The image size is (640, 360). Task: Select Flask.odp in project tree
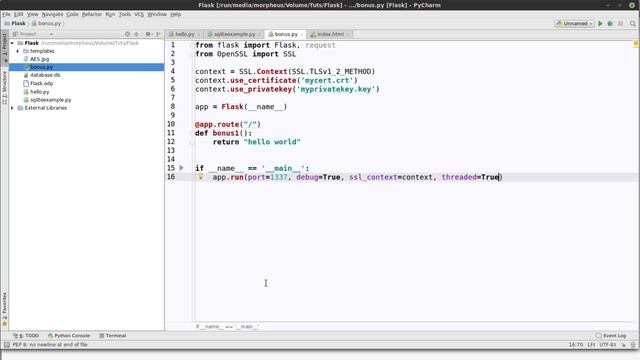[x=41, y=83]
